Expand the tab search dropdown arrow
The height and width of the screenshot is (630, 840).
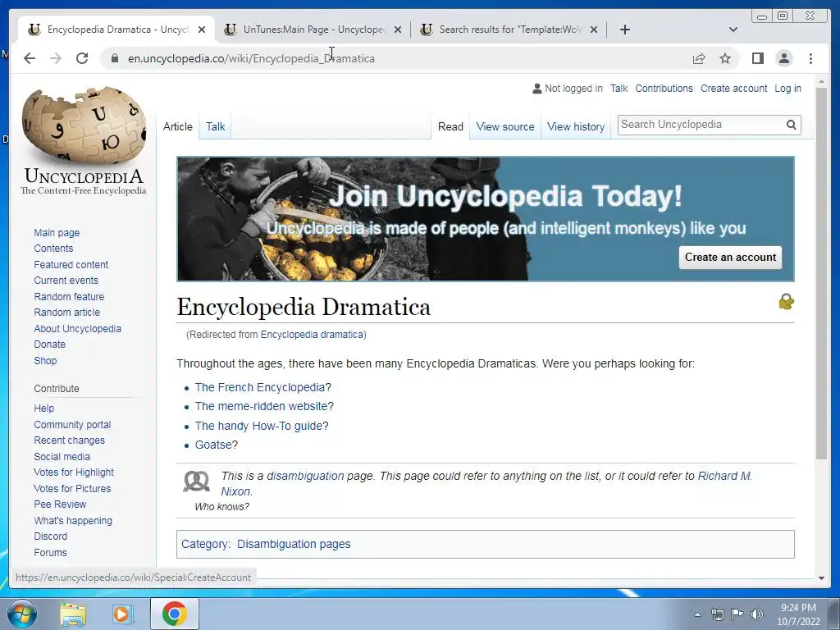pos(733,30)
